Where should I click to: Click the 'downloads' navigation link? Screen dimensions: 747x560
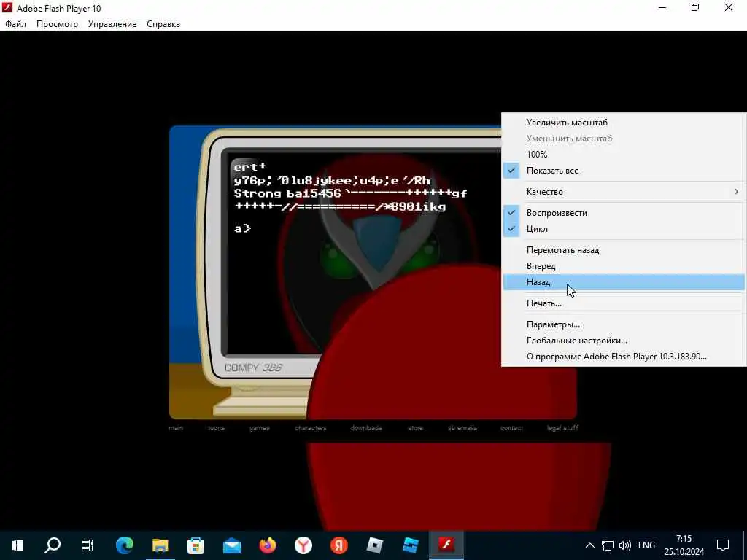click(x=366, y=427)
